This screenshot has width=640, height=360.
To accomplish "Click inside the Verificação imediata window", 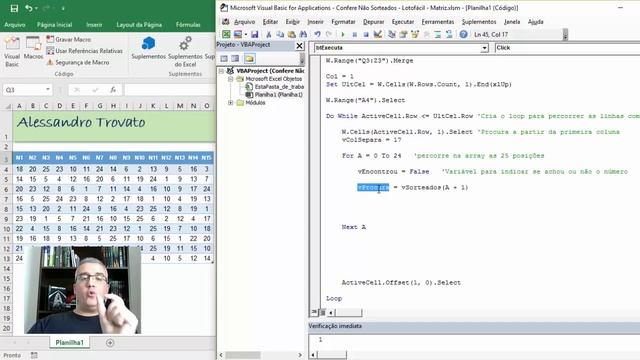I will click(473, 343).
